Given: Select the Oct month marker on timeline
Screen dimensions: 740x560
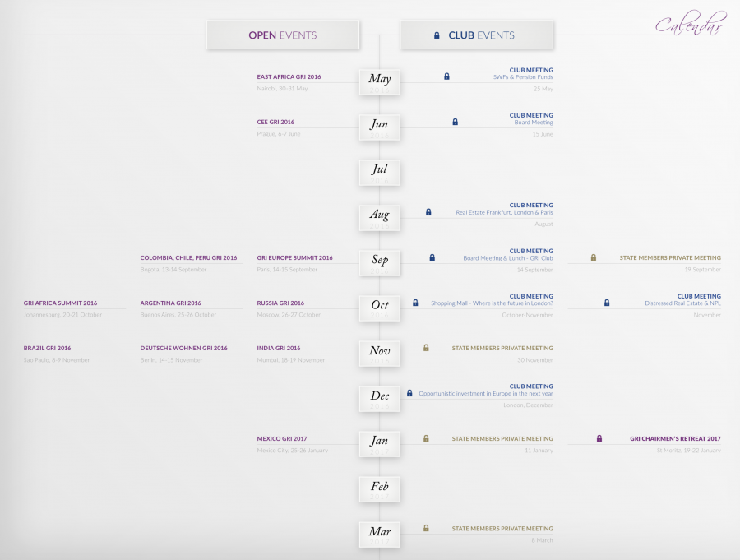Looking at the screenshot, I should pos(380,307).
